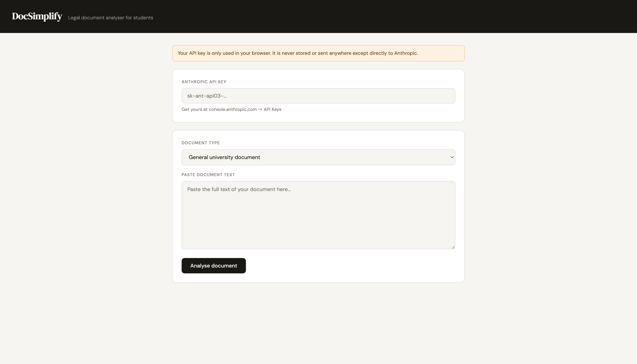Click inside the document text paste area
This screenshot has width=637, height=364.
pos(318,215)
